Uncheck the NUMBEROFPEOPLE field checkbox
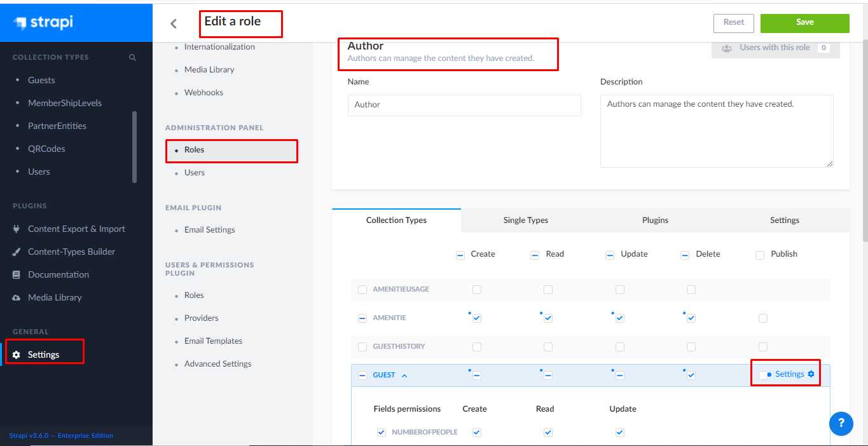 pos(382,432)
